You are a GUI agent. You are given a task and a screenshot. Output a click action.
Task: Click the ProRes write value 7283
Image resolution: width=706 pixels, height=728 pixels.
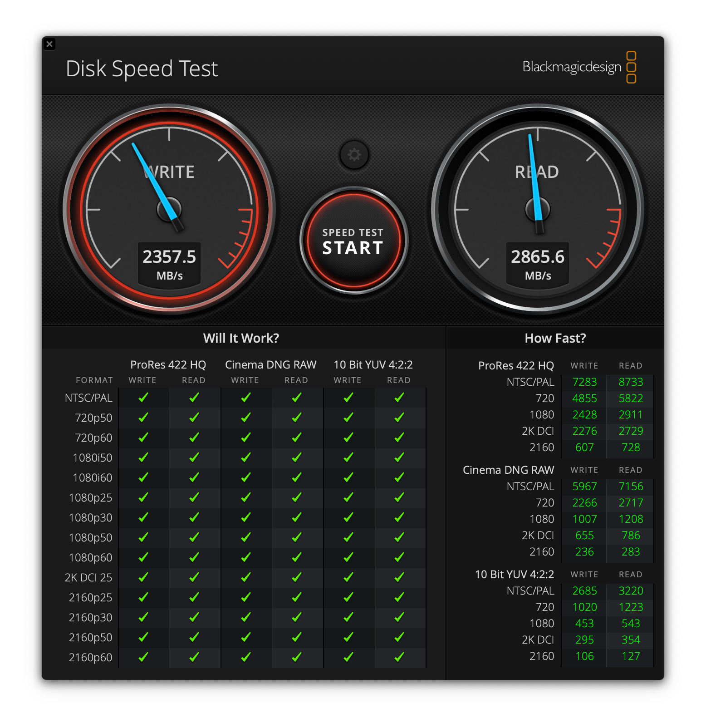[x=584, y=382]
